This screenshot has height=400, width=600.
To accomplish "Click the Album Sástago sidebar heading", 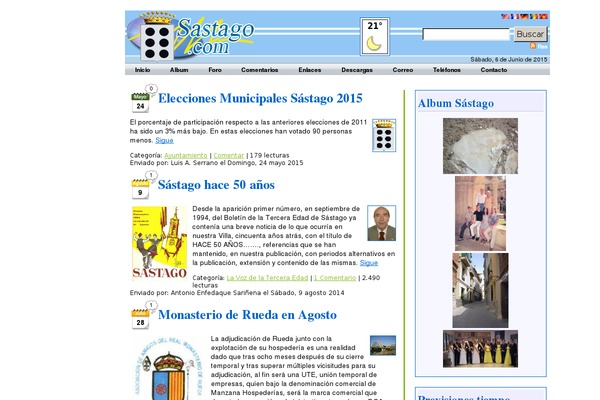I will (456, 103).
